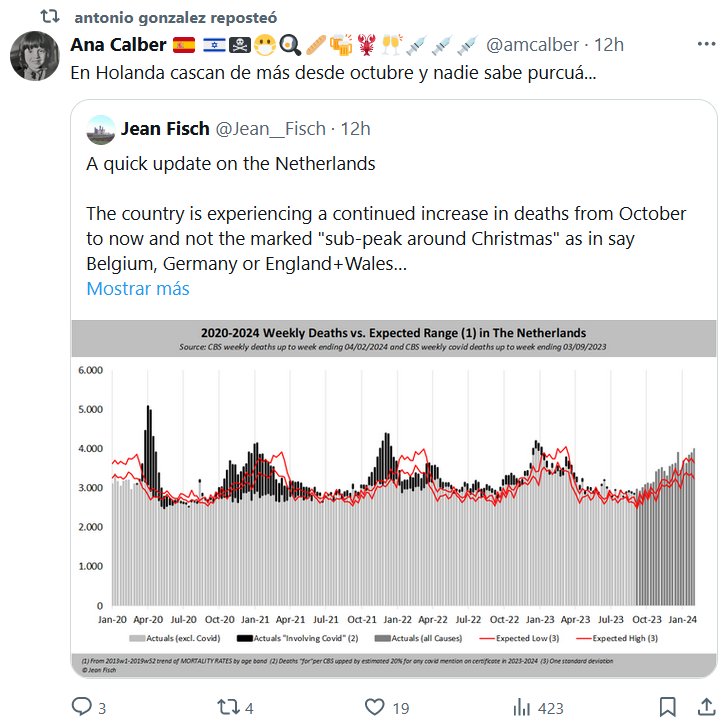Click the share upload icon
Image resolution: width=728 pixels, height=728 pixels.
tap(705, 707)
